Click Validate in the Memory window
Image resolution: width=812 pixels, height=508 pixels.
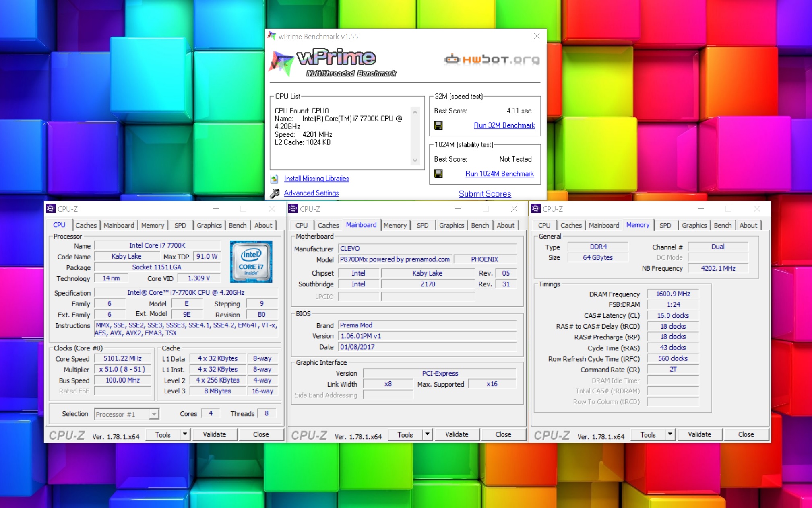700,434
